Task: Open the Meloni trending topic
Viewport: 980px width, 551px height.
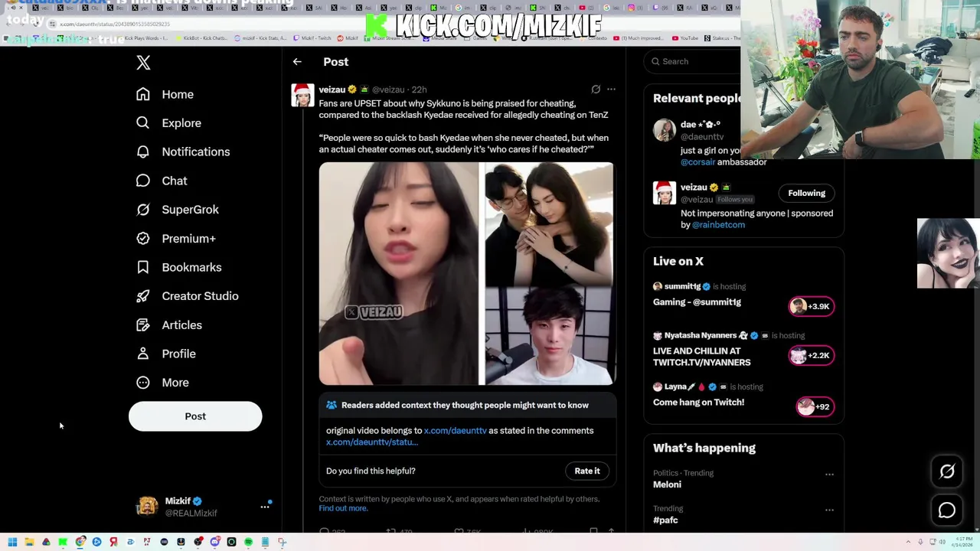Action: pyautogui.click(x=667, y=484)
